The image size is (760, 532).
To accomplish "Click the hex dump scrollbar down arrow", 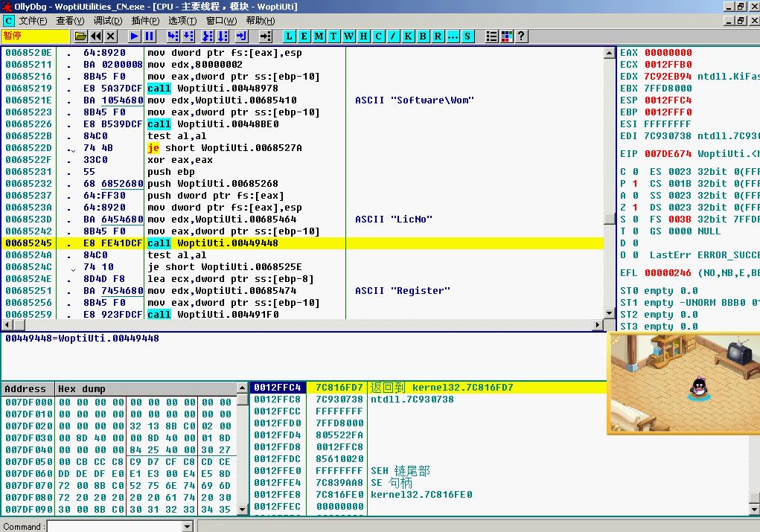I will (x=243, y=509).
